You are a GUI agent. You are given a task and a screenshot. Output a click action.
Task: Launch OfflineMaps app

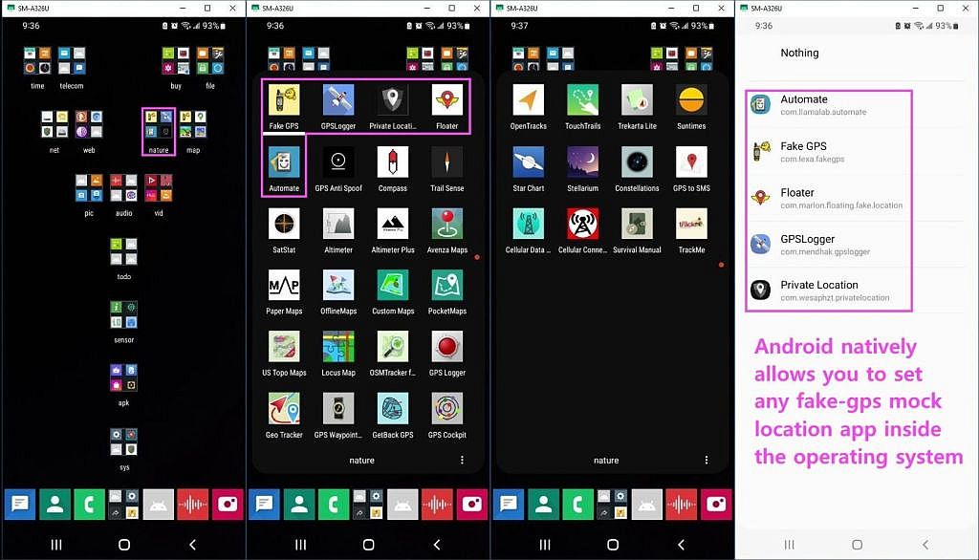click(x=338, y=286)
